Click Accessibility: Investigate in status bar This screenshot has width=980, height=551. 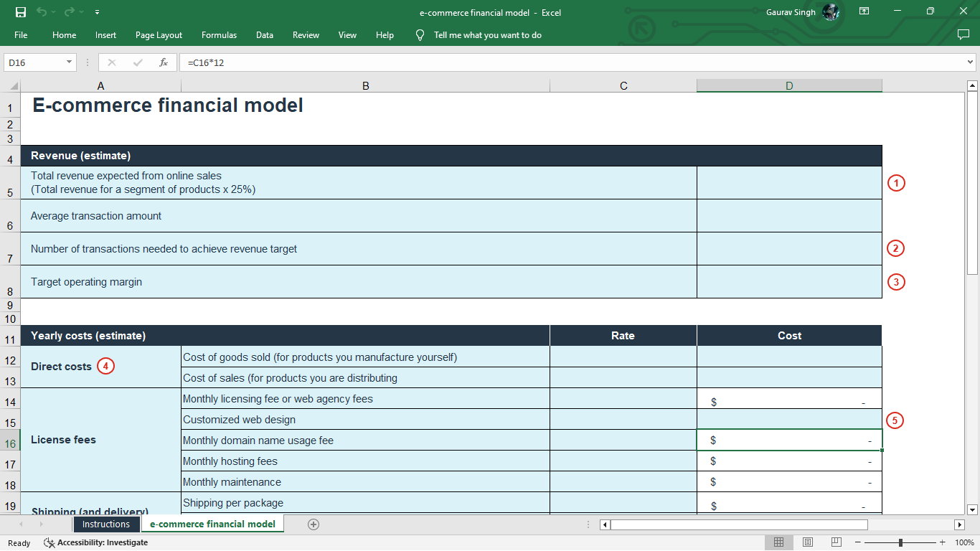click(x=96, y=543)
